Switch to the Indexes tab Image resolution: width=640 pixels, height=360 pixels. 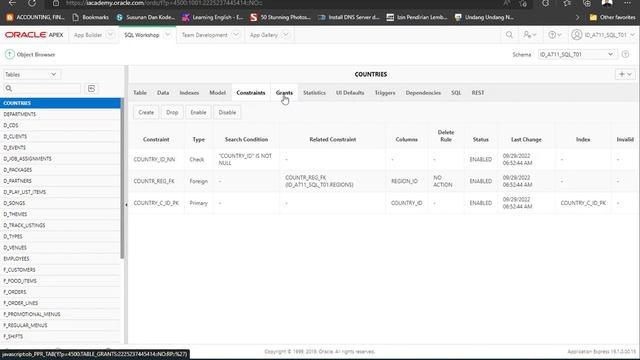tap(189, 93)
